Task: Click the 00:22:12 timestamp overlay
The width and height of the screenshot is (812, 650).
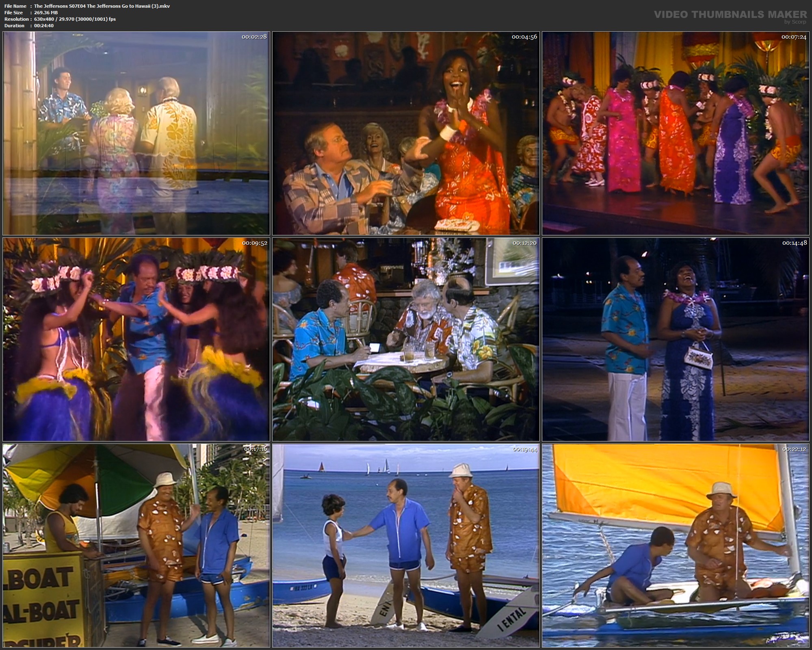Action: pyautogui.click(x=794, y=449)
